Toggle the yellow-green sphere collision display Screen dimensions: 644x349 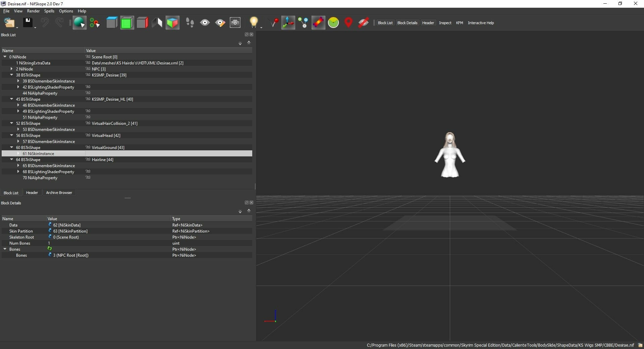tap(333, 23)
